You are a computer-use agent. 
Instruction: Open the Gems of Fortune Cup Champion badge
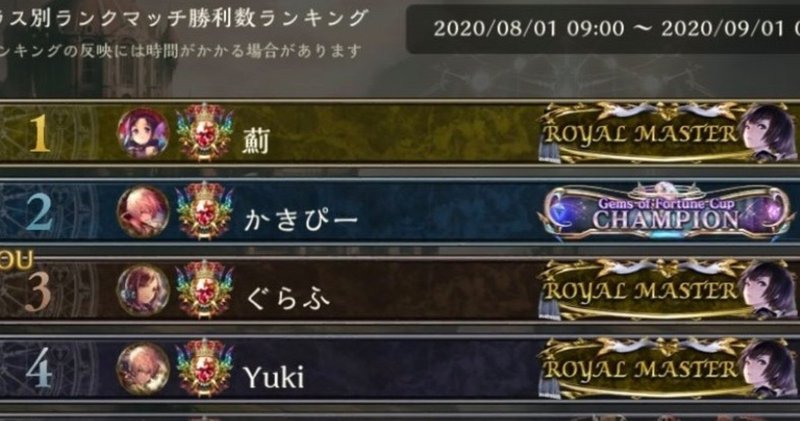667,211
